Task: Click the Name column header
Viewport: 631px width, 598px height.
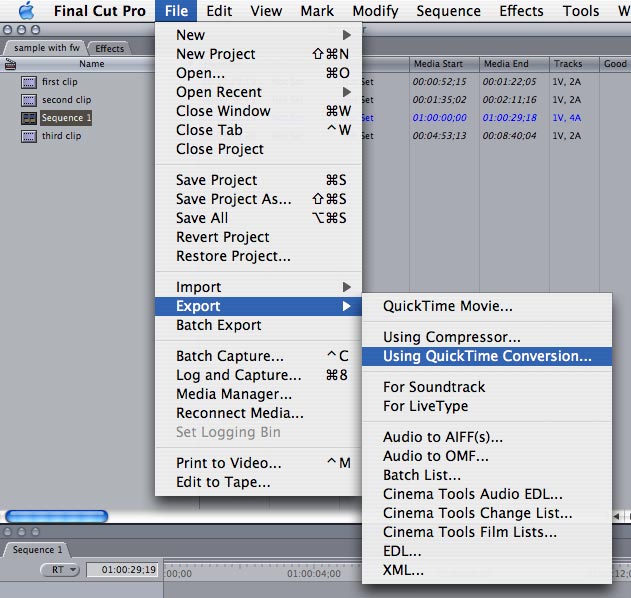Action: click(92, 64)
